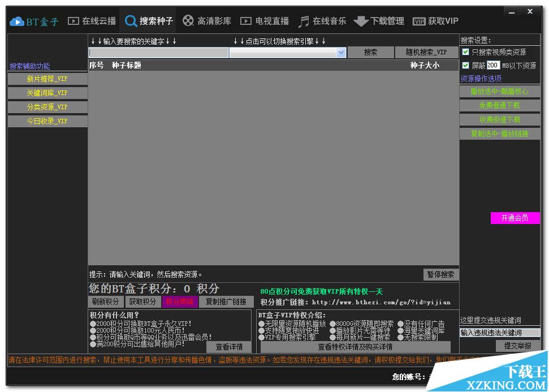Click the magenta 开通会员 button
This screenshot has height=392, width=549.
[x=515, y=218]
